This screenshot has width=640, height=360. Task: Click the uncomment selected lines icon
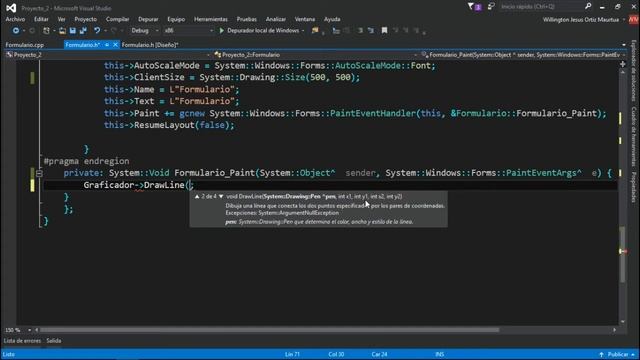[371, 31]
